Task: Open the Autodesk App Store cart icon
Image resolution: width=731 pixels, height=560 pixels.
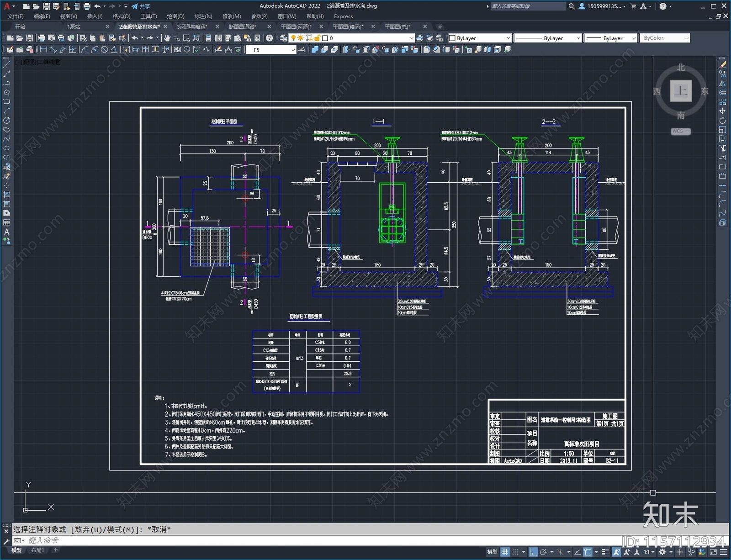Action: [x=633, y=6]
